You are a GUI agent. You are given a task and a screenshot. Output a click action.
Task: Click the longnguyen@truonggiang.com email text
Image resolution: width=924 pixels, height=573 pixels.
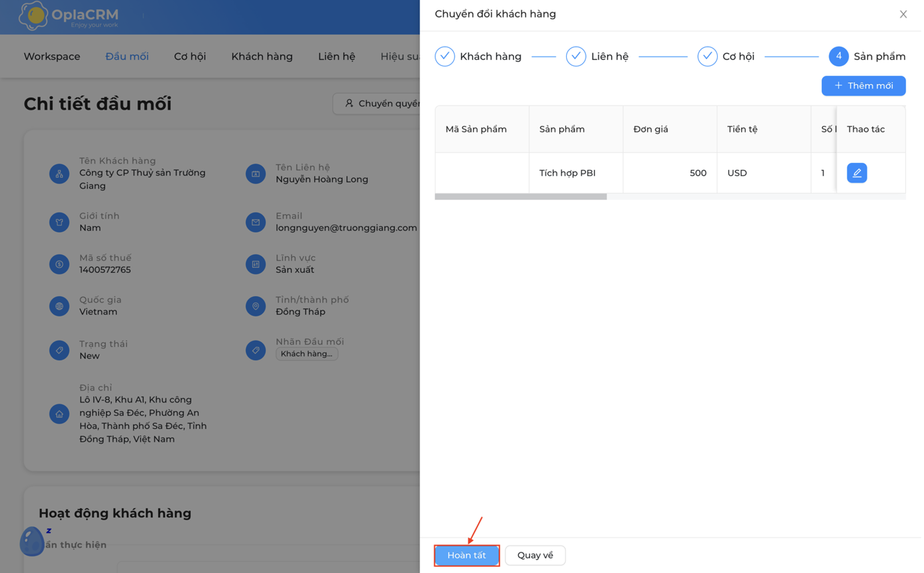[x=347, y=228]
